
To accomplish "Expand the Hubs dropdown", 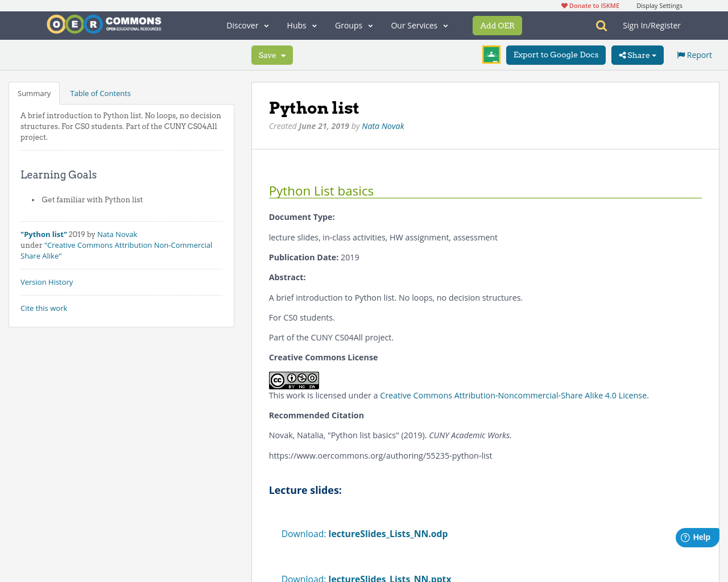I will 301,26.
